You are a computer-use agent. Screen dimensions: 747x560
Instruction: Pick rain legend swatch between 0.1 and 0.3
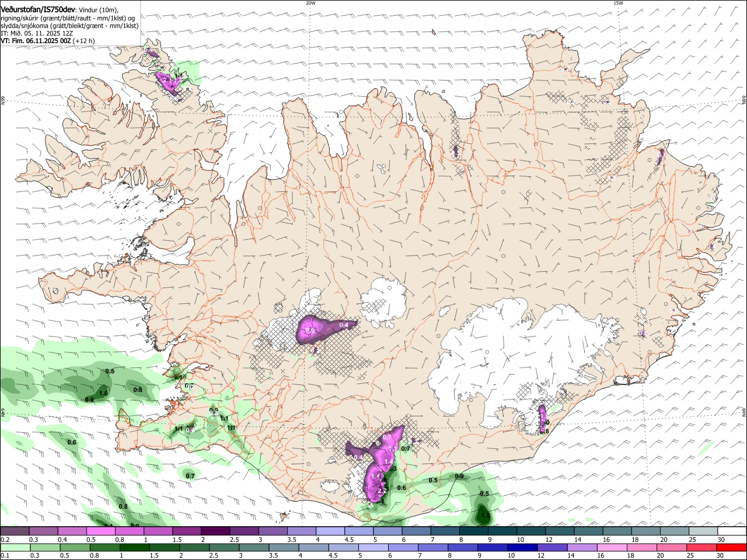(15, 547)
